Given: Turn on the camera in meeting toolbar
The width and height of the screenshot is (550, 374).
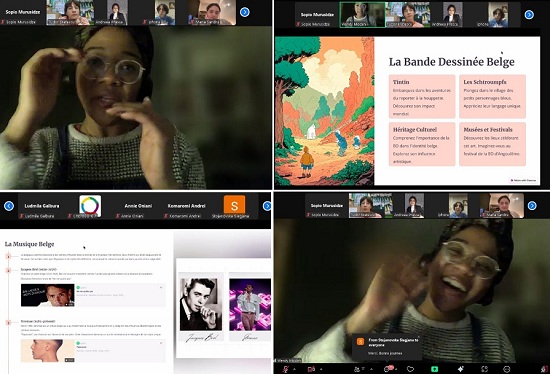Looking at the screenshot, I should point(311,369).
